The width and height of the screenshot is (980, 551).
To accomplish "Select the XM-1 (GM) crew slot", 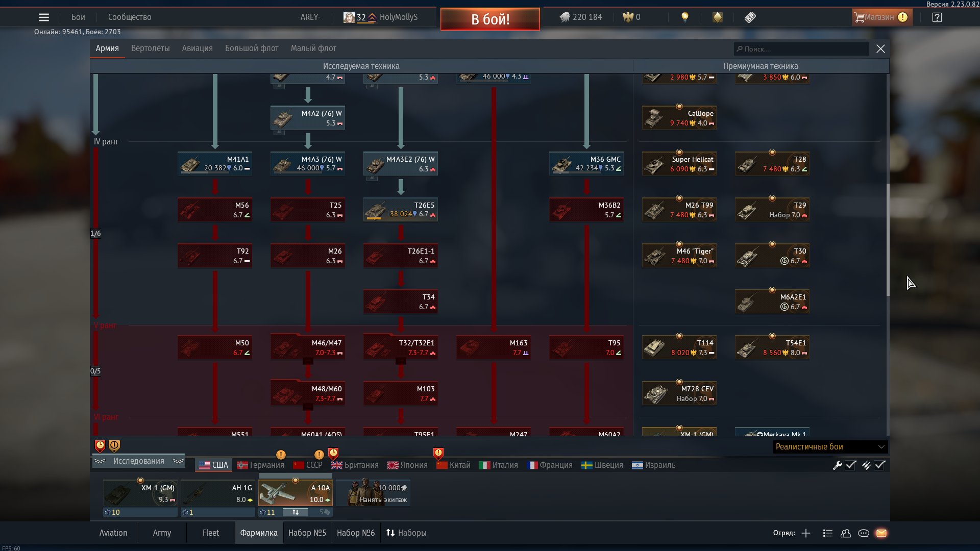I will [140, 493].
